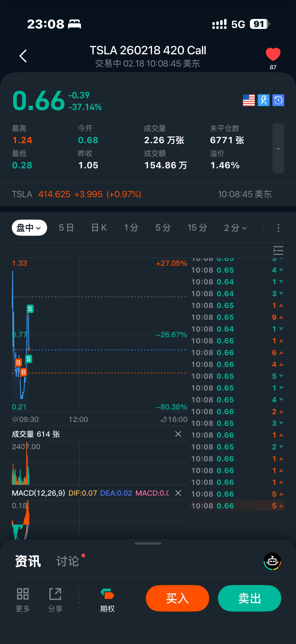This screenshot has width=296, height=644.
Task: Expand the quote details chevron panel
Action: coord(278,148)
